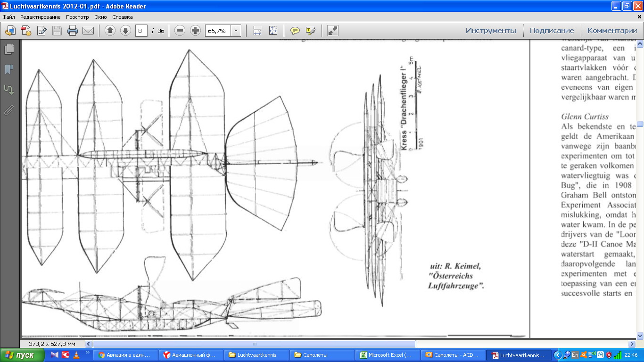Open the Редактирование menu
The width and height of the screenshot is (644, 362).
[x=40, y=17]
